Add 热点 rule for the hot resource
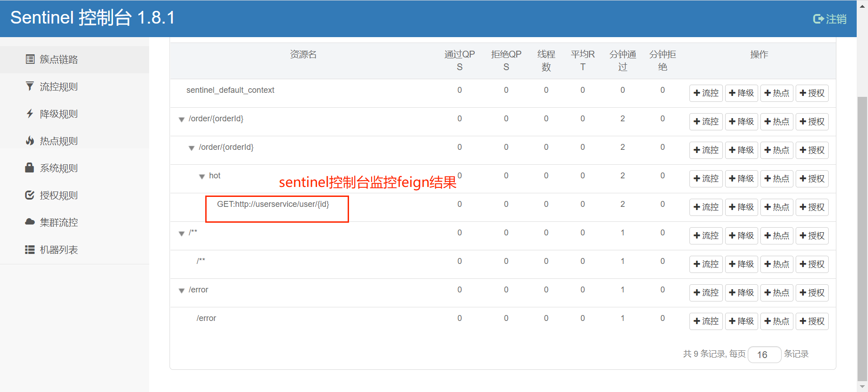Image resolution: width=868 pixels, height=392 pixels. click(x=777, y=179)
